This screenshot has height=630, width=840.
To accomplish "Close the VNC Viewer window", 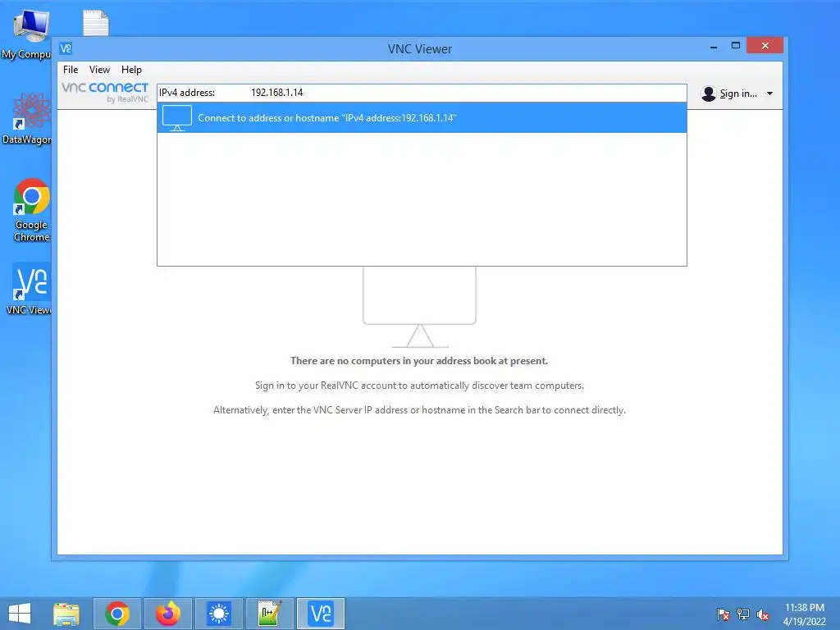I will tap(765, 46).
